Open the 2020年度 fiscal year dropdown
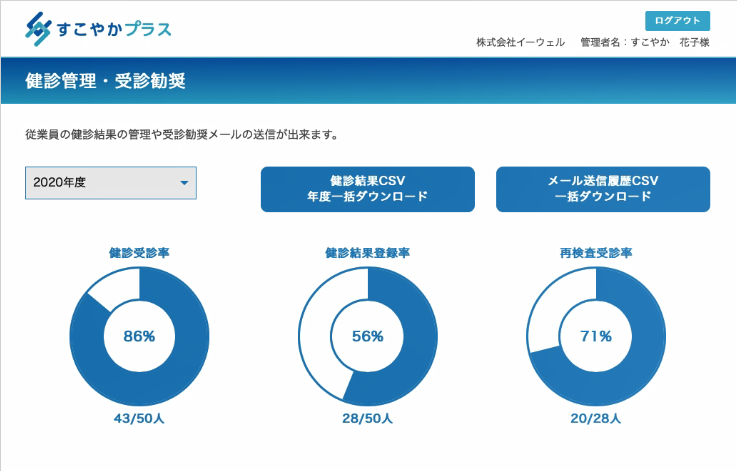 click(x=110, y=183)
